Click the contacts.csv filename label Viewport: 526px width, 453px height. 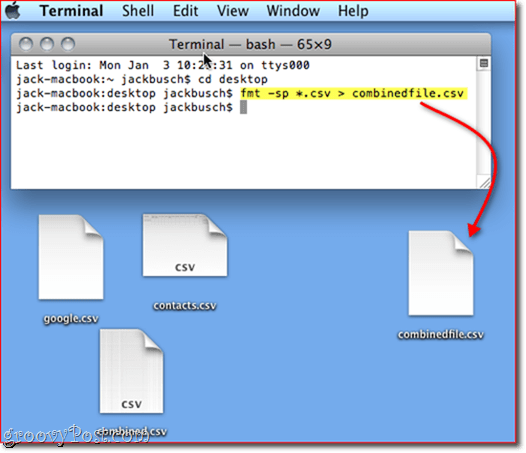pyautogui.click(x=185, y=305)
